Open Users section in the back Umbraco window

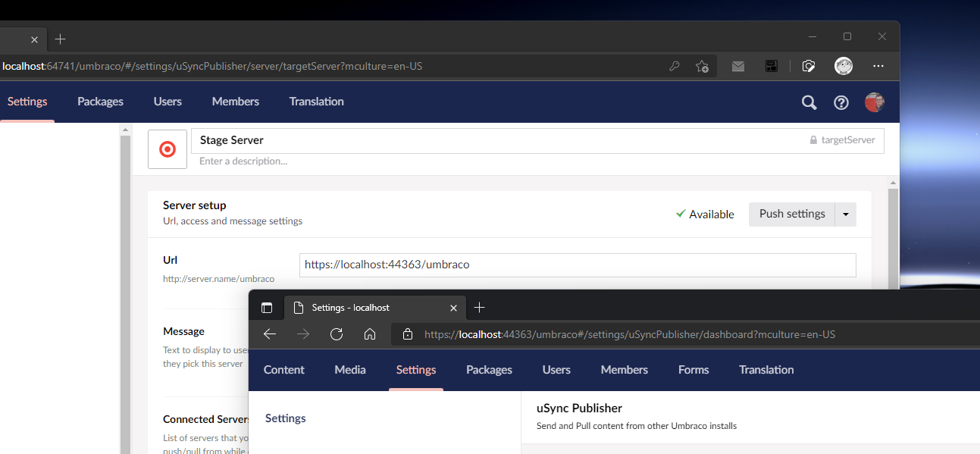[x=168, y=102]
